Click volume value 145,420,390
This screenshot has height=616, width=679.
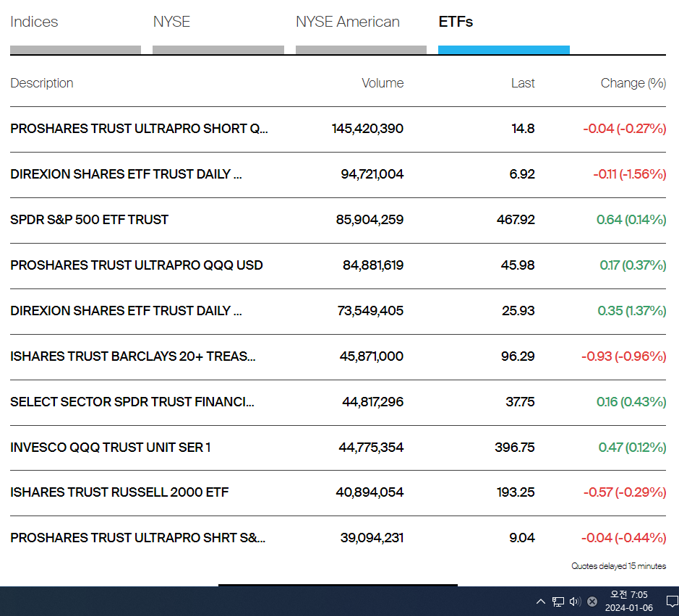coord(367,129)
